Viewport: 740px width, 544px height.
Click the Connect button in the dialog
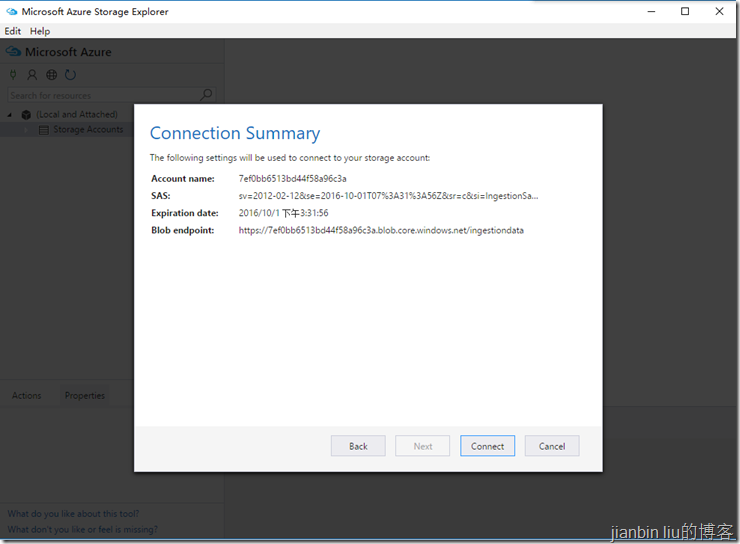(487, 446)
